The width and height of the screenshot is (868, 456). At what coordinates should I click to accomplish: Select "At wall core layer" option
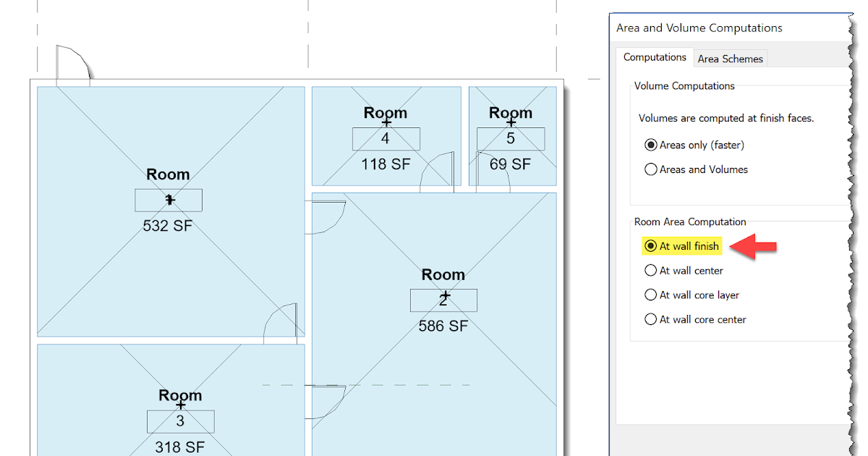click(650, 295)
